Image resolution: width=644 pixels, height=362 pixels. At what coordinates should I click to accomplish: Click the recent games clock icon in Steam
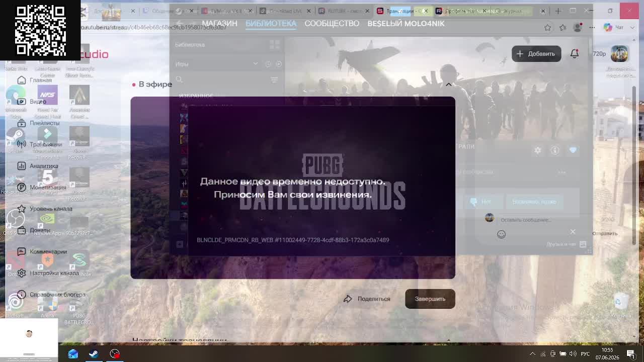(x=268, y=64)
